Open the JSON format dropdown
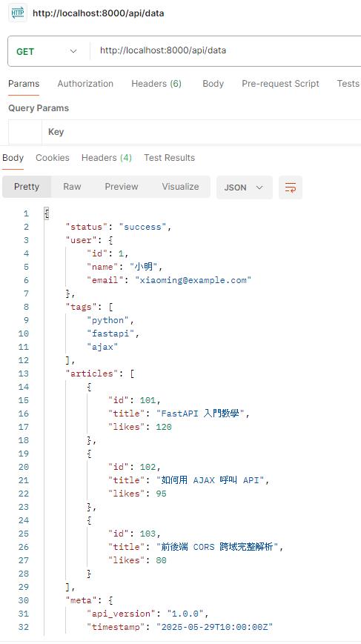The height and width of the screenshot is (644, 361). coord(245,187)
